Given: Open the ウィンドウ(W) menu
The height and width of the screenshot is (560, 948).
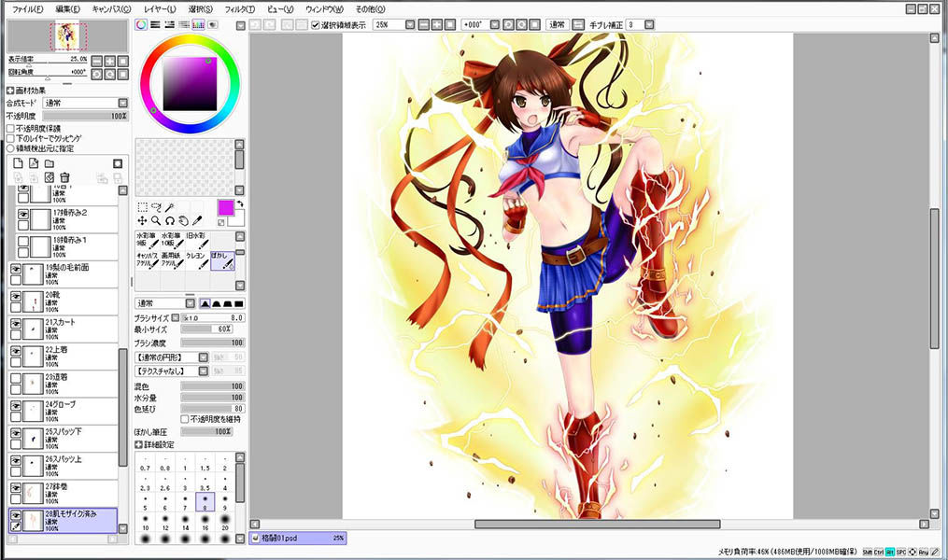Looking at the screenshot, I should 324,9.
